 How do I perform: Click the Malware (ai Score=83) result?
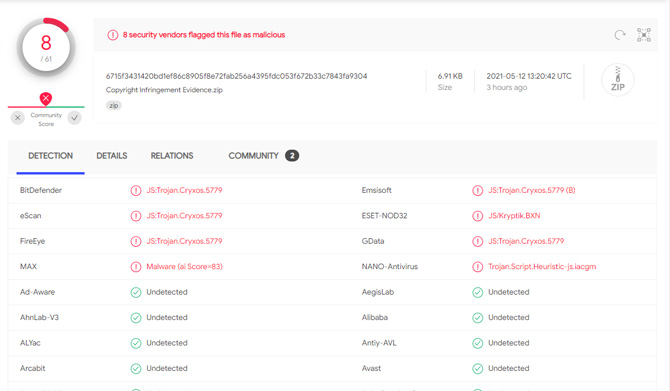click(184, 266)
